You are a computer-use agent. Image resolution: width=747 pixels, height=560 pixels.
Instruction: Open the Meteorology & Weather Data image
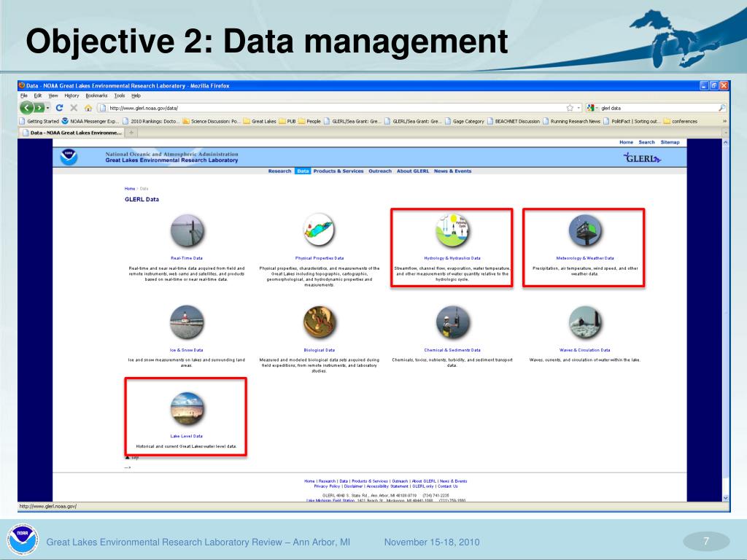point(585,231)
